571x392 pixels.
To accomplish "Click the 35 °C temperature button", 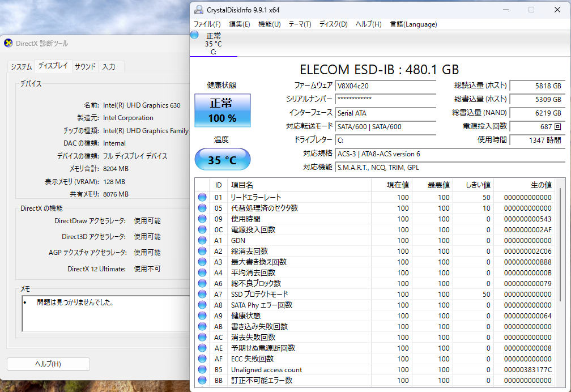I will pyautogui.click(x=223, y=159).
